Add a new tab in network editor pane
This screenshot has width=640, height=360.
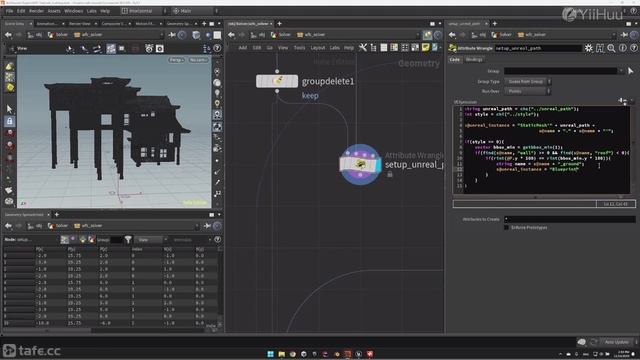280,24
